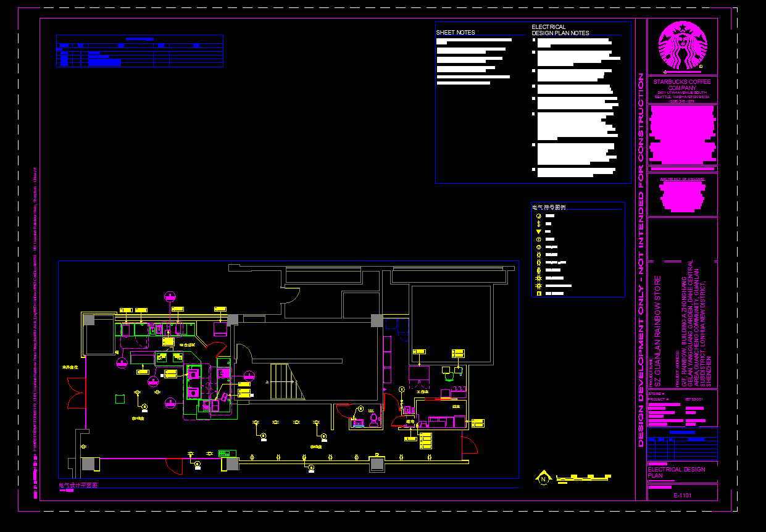Click the square symbol at legend bottom
This screenshot has width=766, height=532.
tap(539, 293)
